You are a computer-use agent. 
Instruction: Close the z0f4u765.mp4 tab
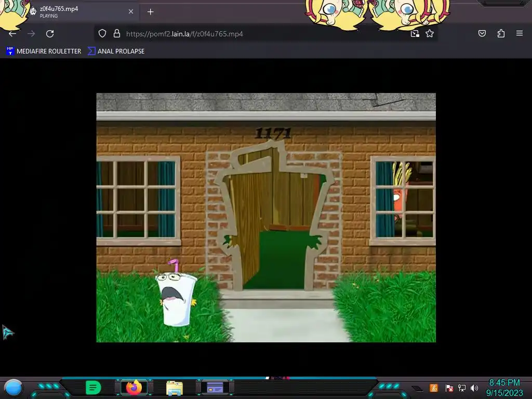pyautogui.click(x=131, y=11)
